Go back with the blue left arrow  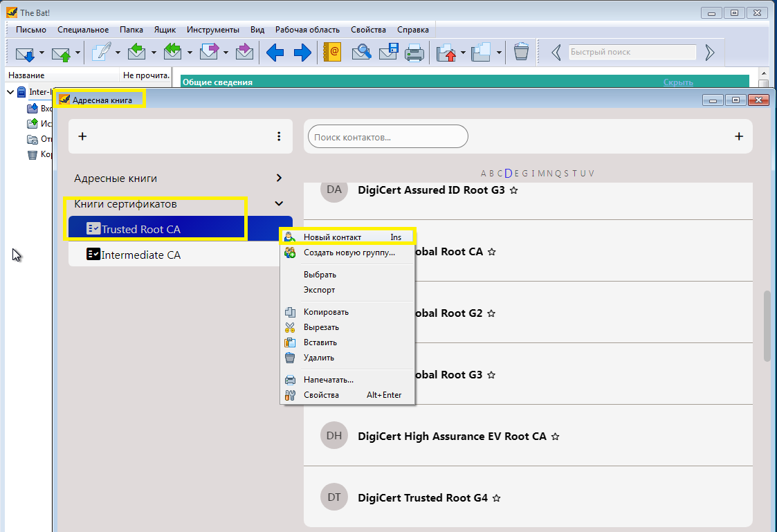click(x=275, y=53)
